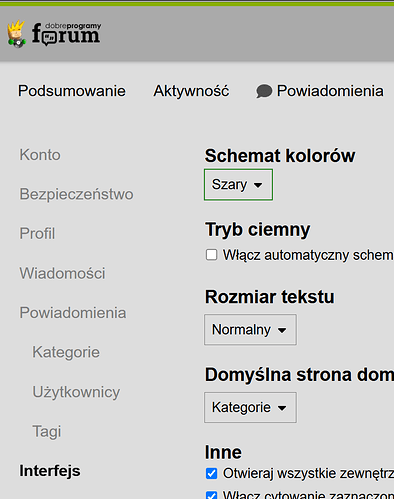Viewport: 394px width, 499px height.
Task: Open Wiadomości preferences section
Action: pyautogui.click(x=62, y=273)
